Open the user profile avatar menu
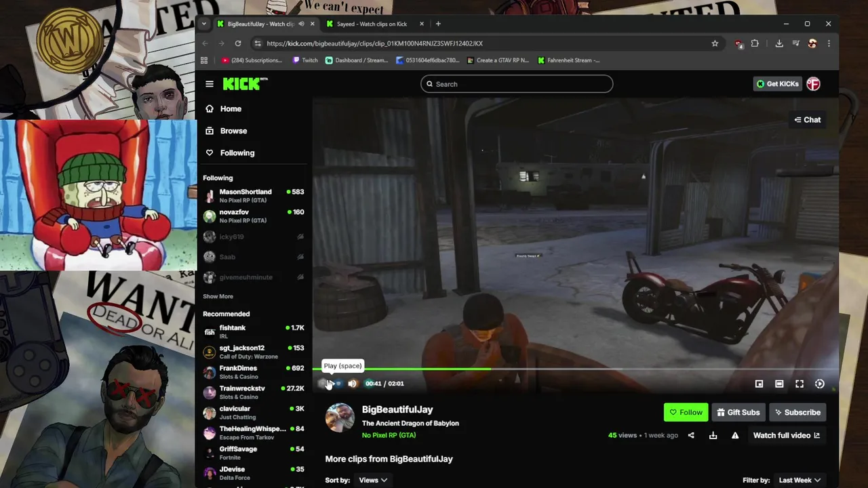The height and width of the screenshot is (488, 868). tap(813, 84)
